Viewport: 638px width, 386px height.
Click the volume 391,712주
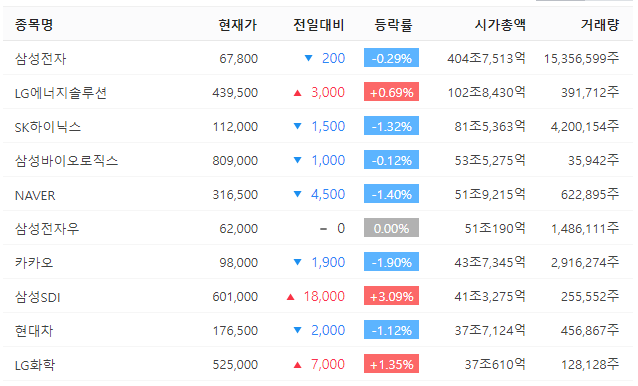coord(590,93)
